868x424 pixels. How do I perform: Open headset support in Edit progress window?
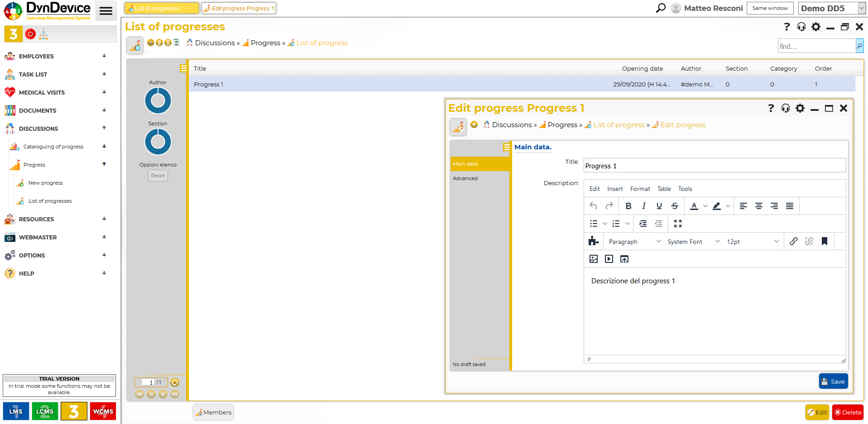785,108
